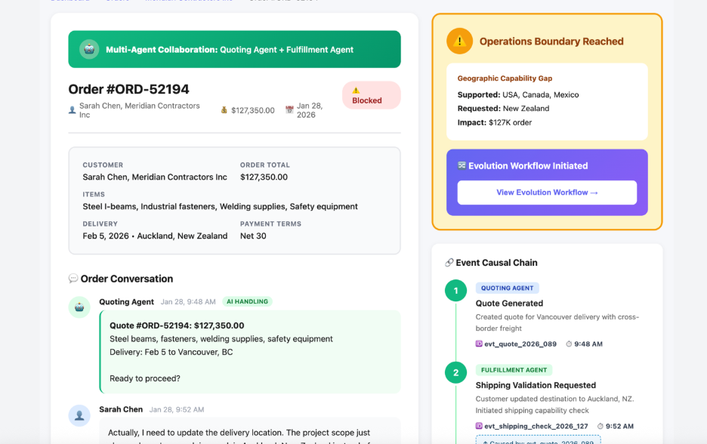The image size is (707, 444).
Task: Click the green step 1 circle marker
Action: click(x=456, y=291)
